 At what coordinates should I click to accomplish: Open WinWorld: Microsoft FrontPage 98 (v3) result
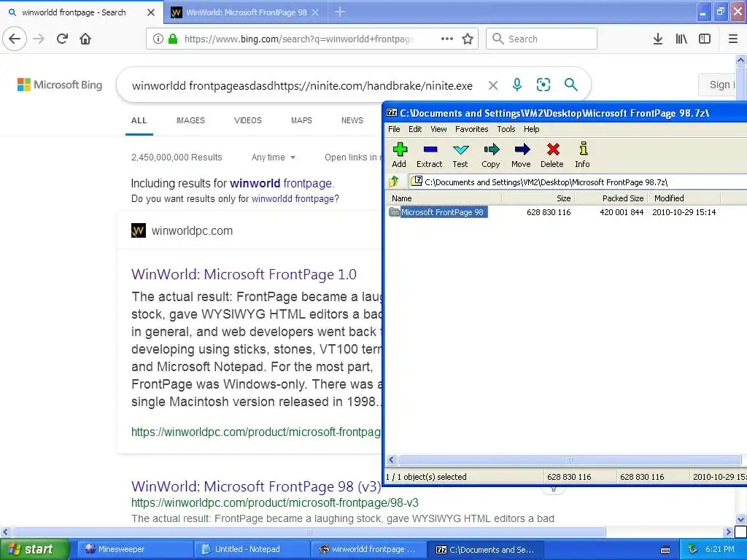pyautogui.click(x=256, y=486)
